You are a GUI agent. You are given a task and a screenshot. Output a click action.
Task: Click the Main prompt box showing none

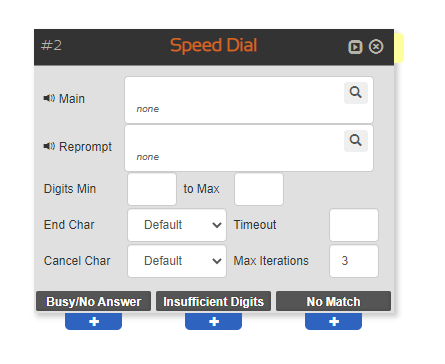click(249, 100)
